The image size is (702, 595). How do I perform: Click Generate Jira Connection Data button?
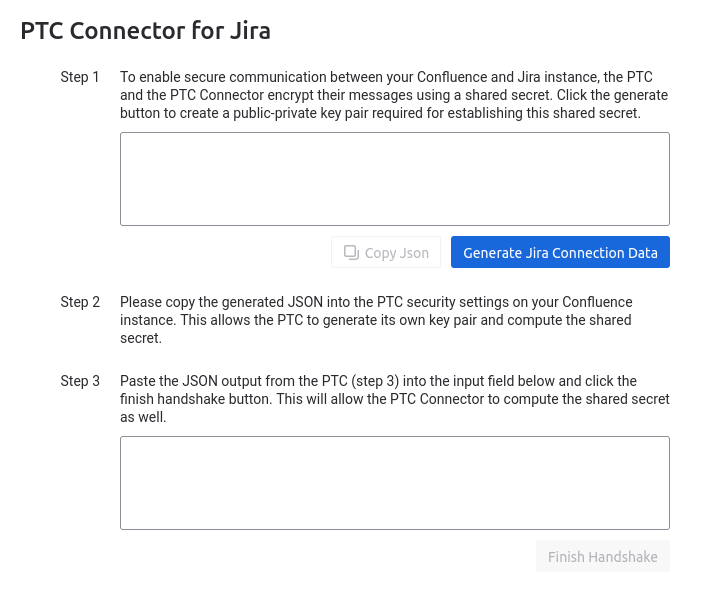point(560,253)
